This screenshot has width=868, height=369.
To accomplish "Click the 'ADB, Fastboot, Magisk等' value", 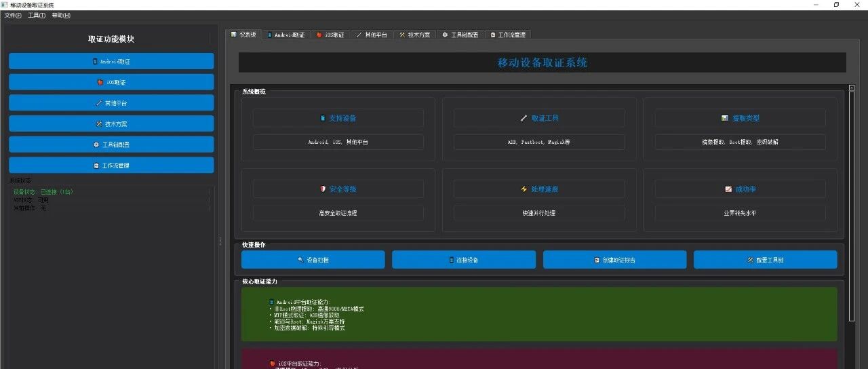I will click(539, 142).
